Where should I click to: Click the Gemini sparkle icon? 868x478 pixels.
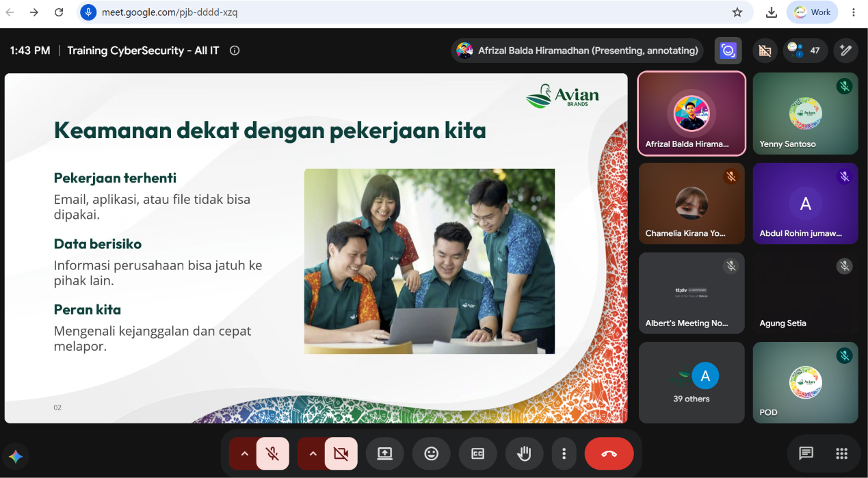[16, 456]
